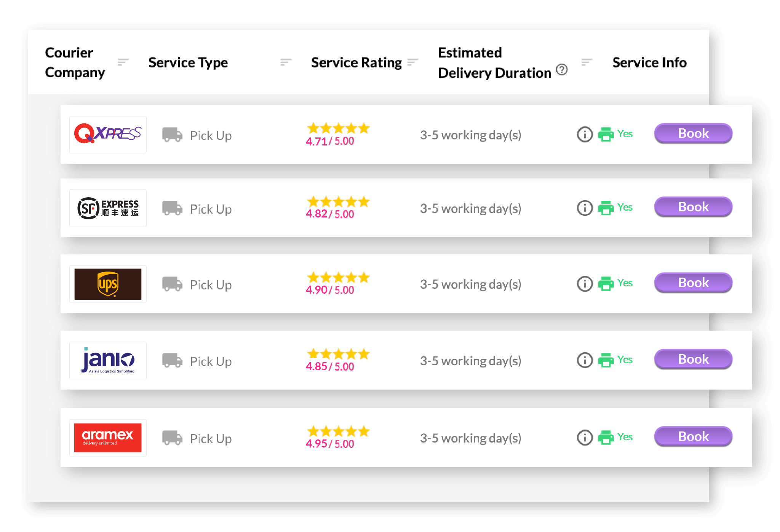The width and height of the screenshot is (780, 532).
Task: Open the Janio courier logo
Action: [108, 360]
